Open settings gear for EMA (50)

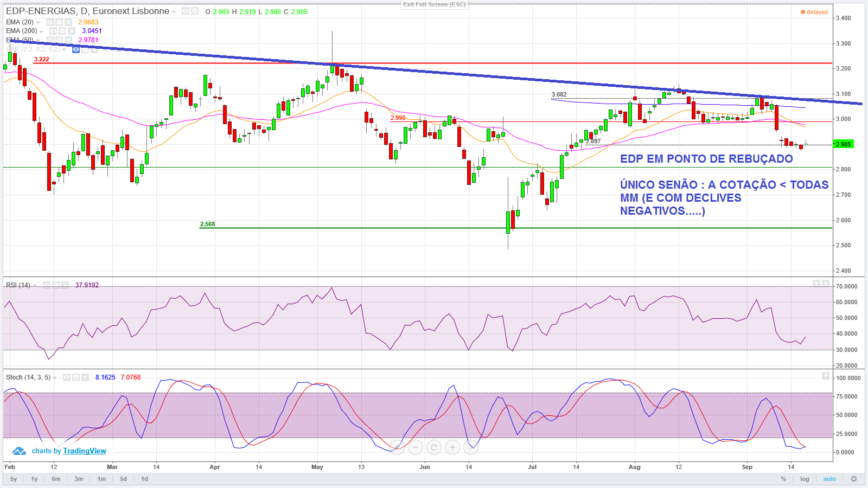coord(59,40)
